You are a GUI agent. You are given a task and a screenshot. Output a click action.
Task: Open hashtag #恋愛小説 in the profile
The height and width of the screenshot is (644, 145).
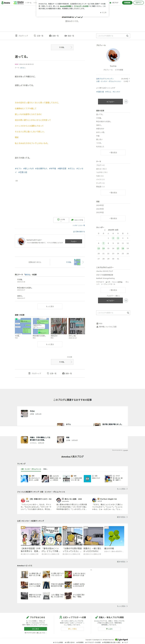click(x=100, y=92)
